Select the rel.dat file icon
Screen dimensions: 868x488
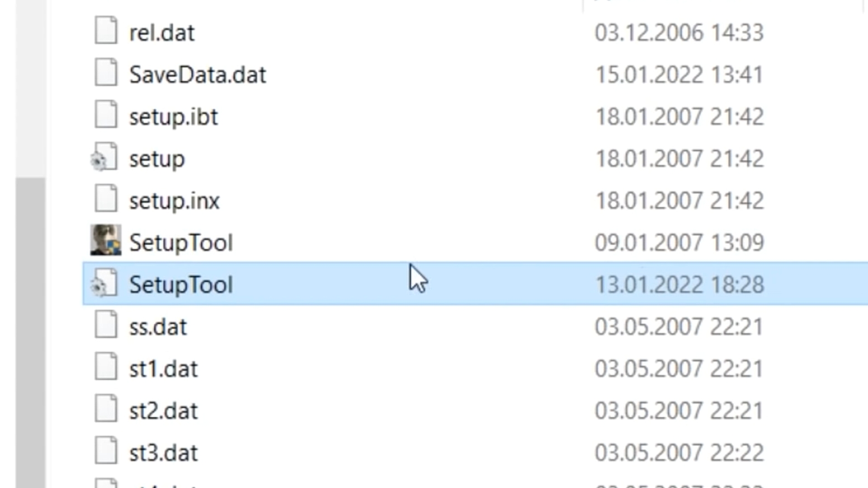pos(106,31)
